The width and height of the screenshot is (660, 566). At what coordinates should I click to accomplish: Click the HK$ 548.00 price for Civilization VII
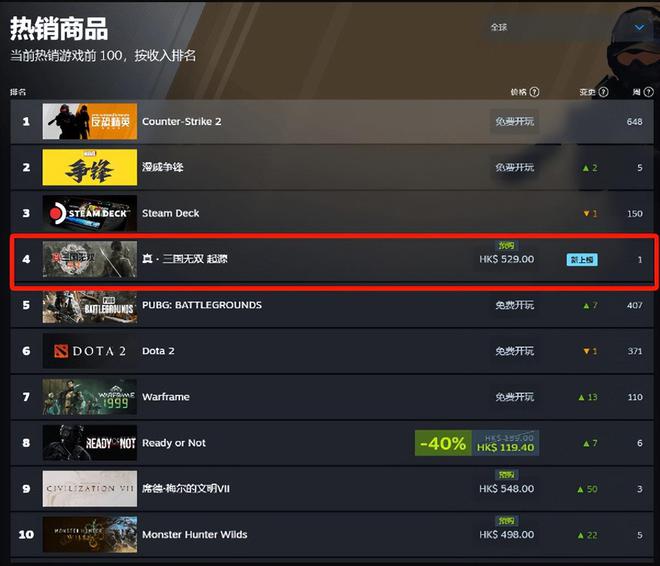[506, 489]
